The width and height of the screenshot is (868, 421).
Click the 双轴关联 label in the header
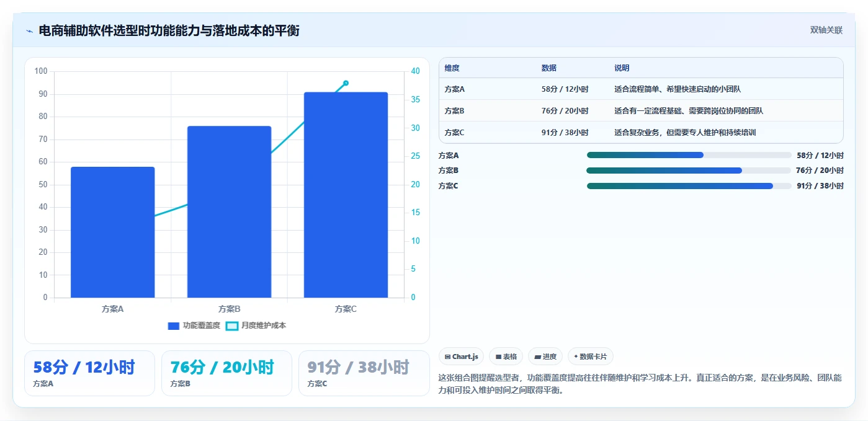(826, 30)
